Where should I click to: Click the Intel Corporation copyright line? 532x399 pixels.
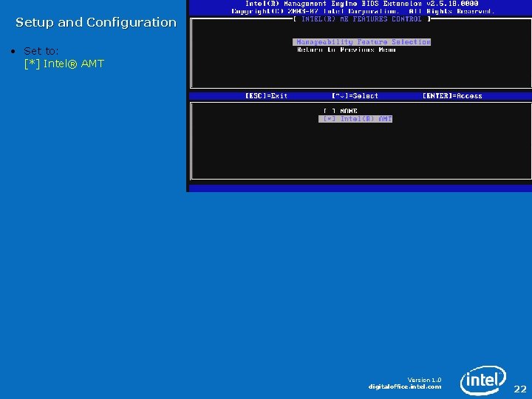pos(363,12)
